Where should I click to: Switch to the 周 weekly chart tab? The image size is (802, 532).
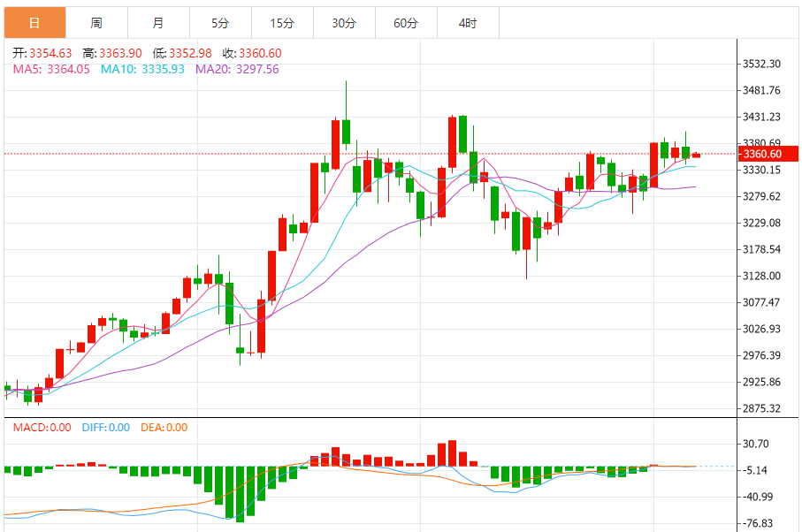95,23
